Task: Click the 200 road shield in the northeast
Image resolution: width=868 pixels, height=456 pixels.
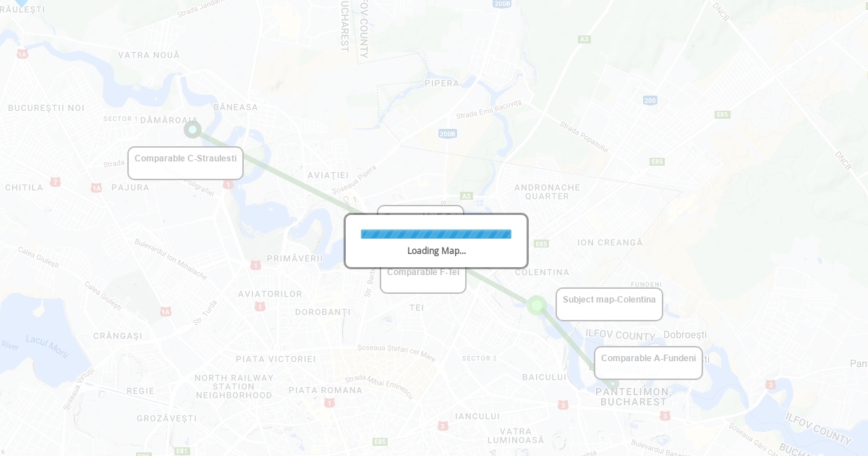Action: tap(650, 100)
